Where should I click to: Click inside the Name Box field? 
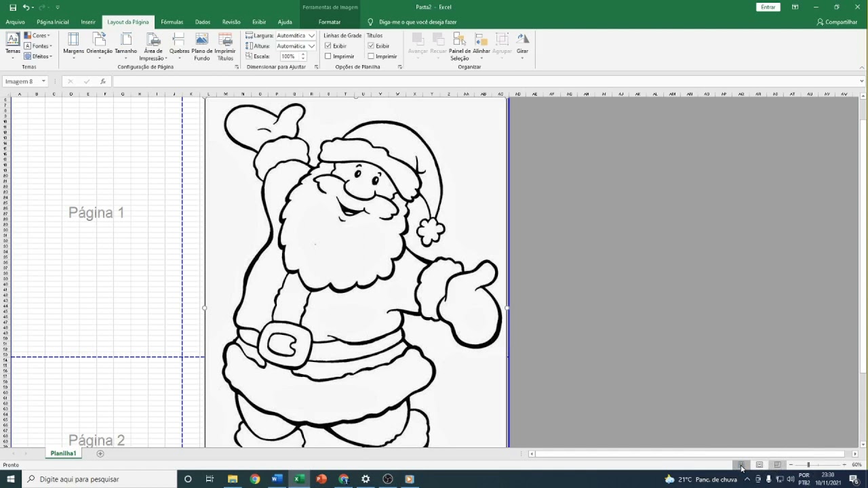[22, 81]
